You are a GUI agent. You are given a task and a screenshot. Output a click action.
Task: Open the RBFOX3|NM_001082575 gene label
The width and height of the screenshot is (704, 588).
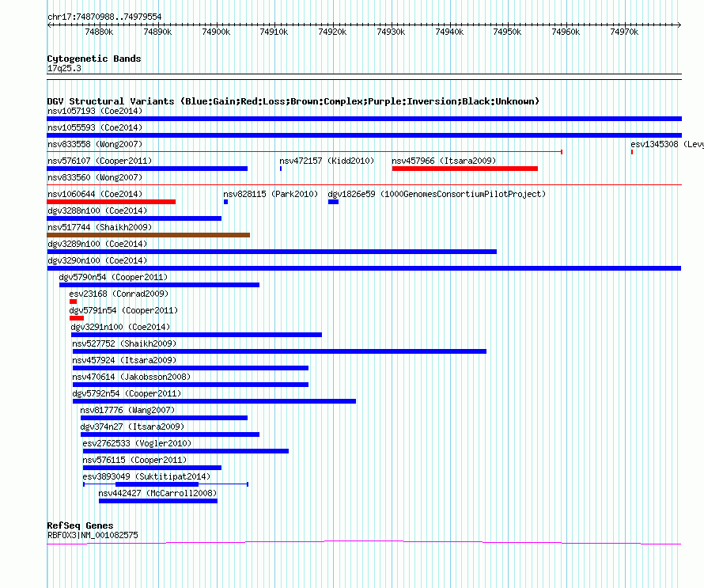coord(93,535)
